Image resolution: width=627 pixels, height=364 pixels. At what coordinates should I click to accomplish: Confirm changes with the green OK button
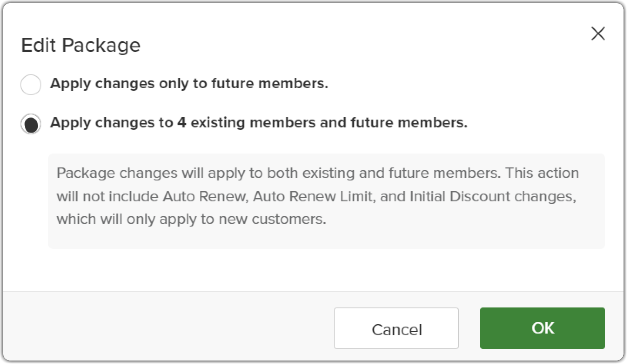point(543,328)
